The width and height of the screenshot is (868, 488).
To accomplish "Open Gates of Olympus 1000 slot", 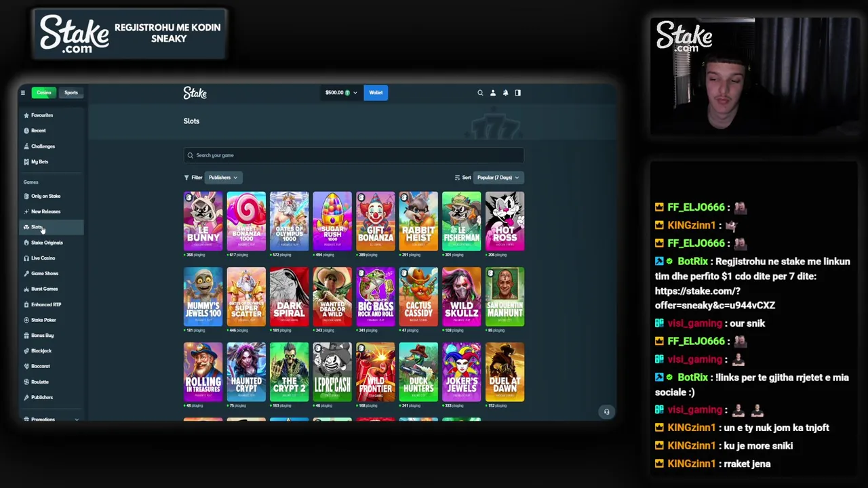I will coord(289,222).
